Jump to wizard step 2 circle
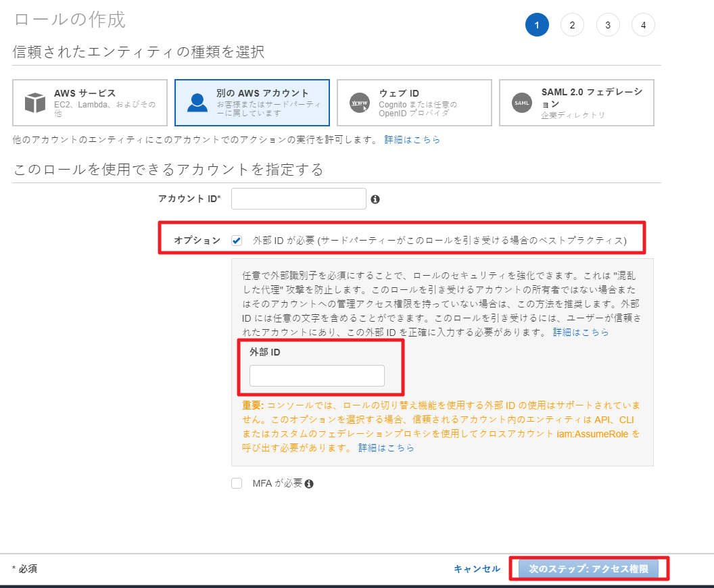 pos(572,26)
